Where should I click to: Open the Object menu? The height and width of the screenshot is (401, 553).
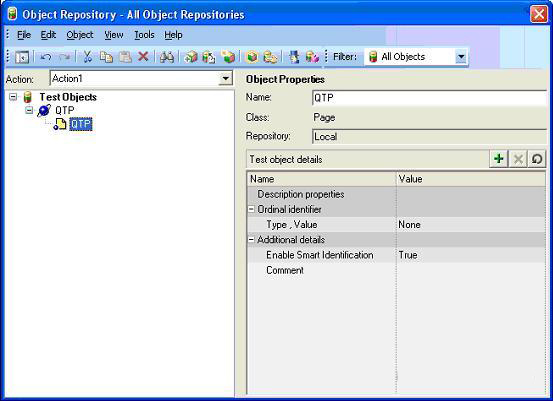(80, 35)
